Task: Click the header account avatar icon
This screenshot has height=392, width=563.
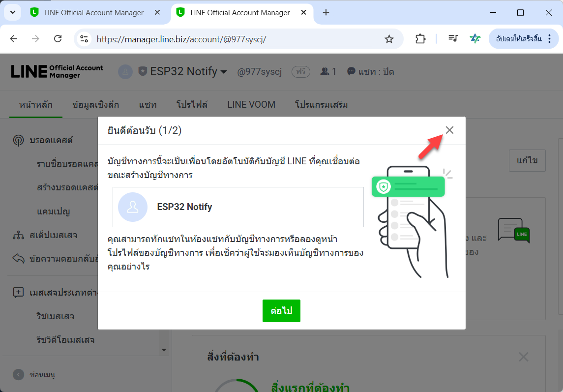Action: click(x=125, y=72)
